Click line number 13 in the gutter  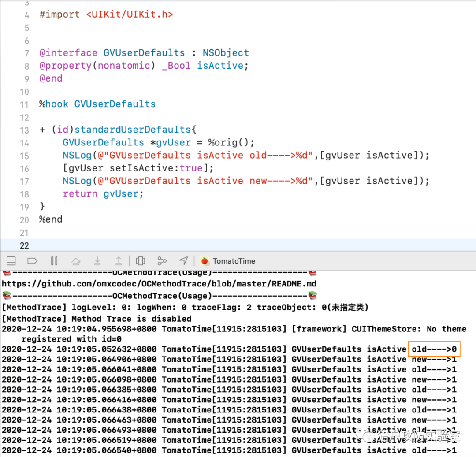(24, 130)
